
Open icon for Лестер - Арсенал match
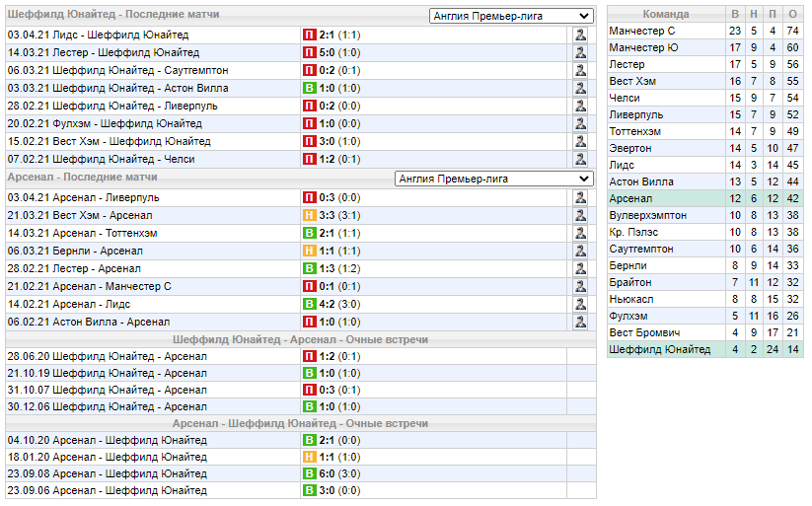pos(580,268)
